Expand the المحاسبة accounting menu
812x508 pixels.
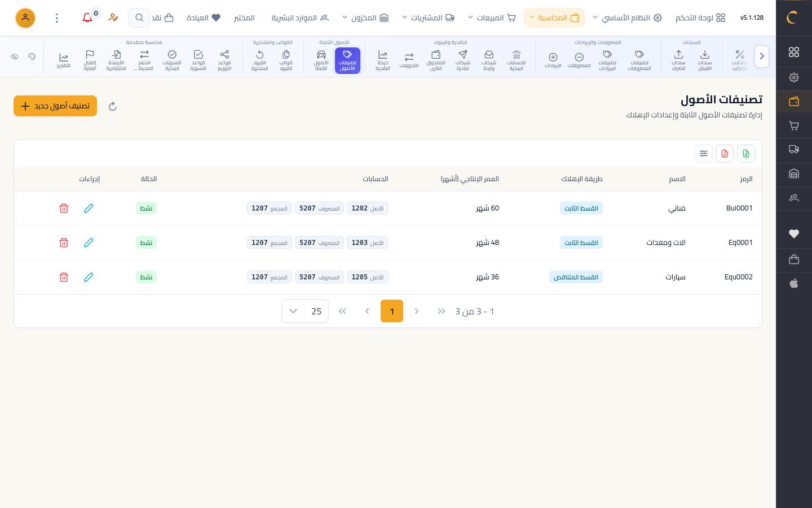click(x=554, y=18)
